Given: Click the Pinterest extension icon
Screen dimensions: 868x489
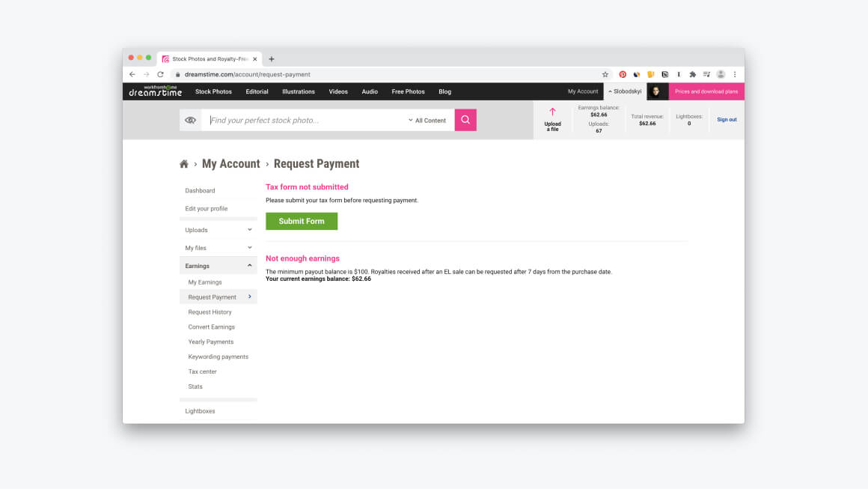Looking at the screenshot, I should click(623, 74).
